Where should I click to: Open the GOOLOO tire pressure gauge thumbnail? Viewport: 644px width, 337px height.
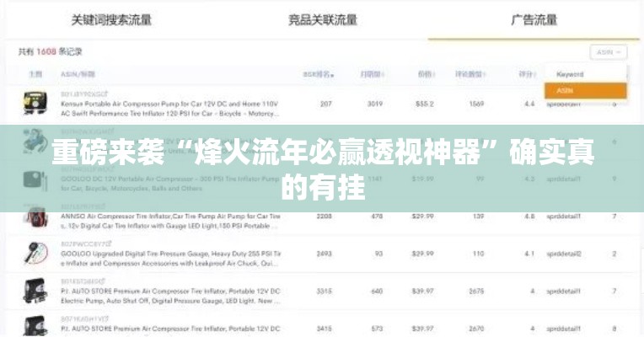(35, 254)
